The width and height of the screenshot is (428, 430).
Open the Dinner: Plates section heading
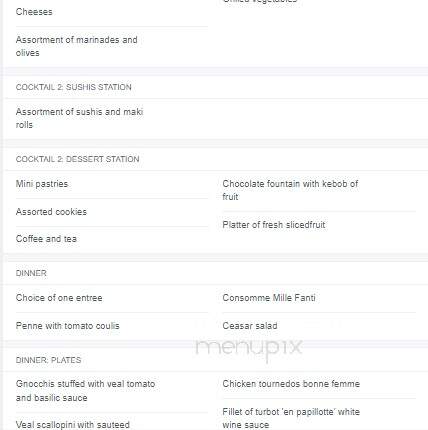pos(48,360)
